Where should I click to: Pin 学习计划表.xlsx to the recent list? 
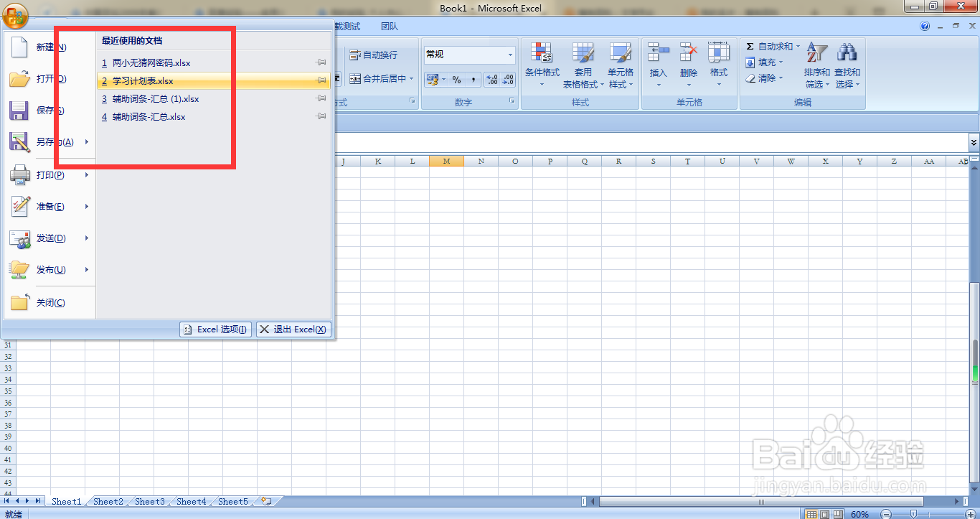(x=321, y=81)
